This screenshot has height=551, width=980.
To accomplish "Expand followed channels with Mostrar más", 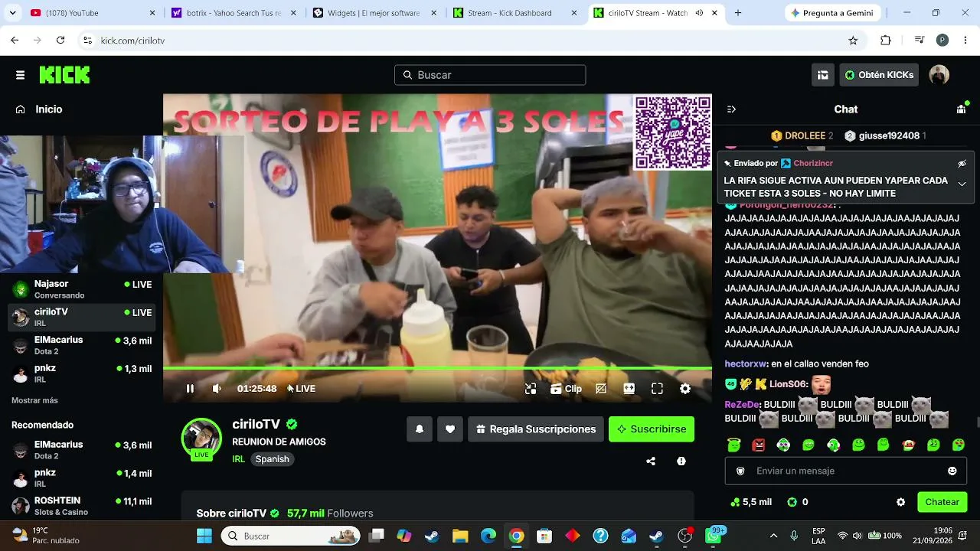I will pyautogui.click(x=34, y=400).
